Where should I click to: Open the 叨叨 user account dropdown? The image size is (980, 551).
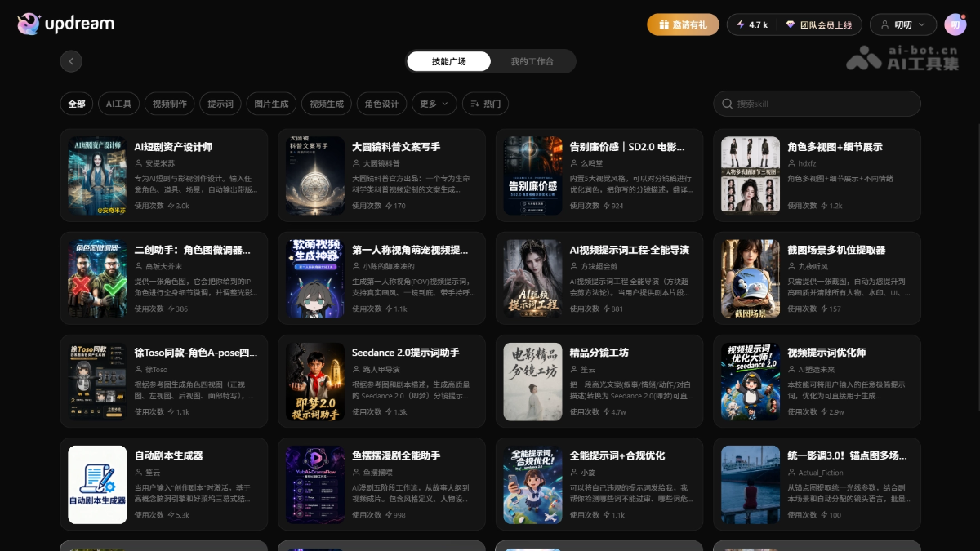[x=902, y=24]
